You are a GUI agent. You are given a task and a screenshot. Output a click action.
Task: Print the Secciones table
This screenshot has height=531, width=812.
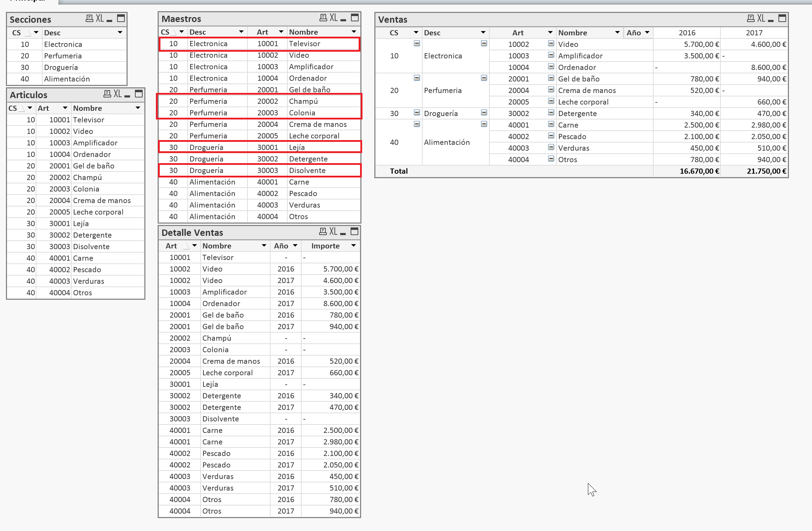click(89, 19)
